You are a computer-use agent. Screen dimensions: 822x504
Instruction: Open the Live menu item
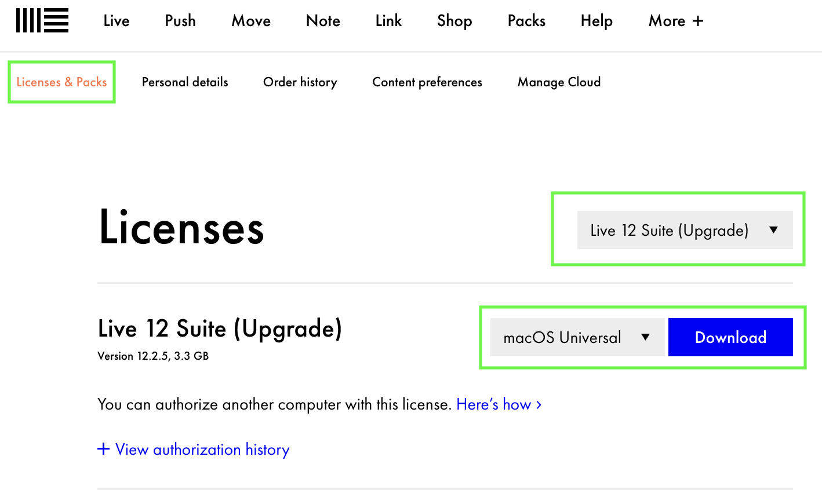[x=117, y=21]
